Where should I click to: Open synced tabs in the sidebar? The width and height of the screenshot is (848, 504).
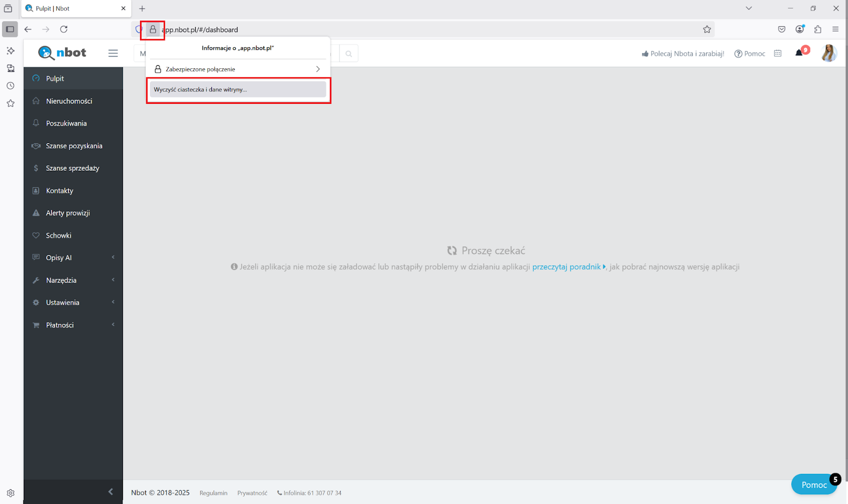(10, 68)
